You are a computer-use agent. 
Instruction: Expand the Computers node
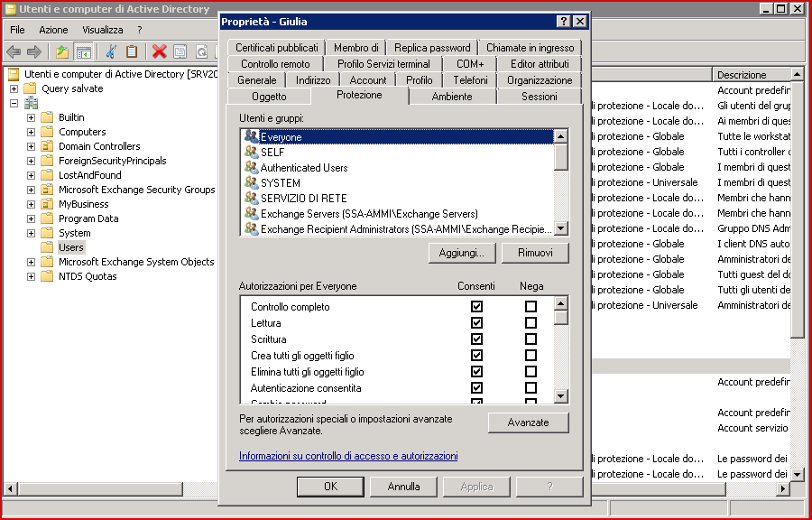[x=31, y=132]
